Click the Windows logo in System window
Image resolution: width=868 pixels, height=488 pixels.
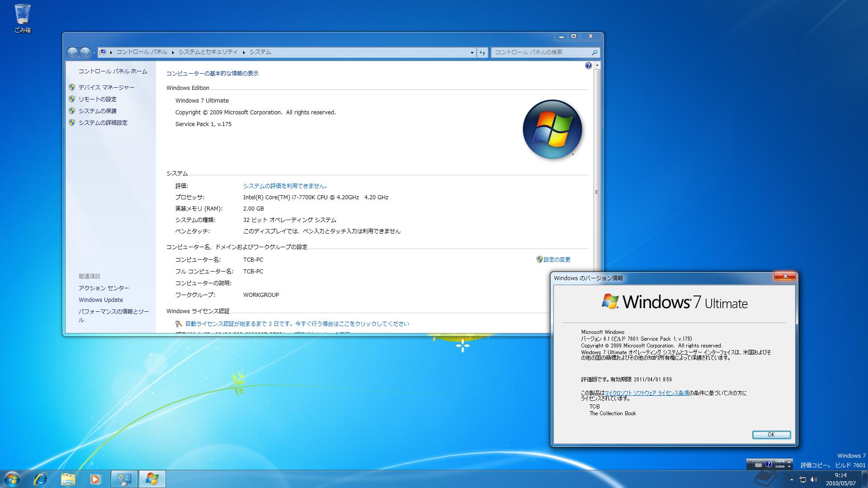(552, 129)
